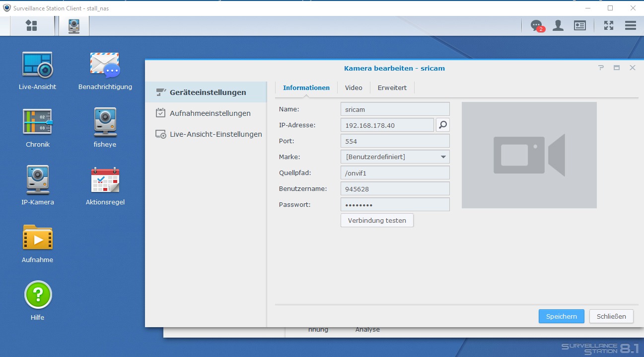Select the IP-Kamera taskbar tab icon
This screenshot has width=644, height=357.
tap(74, 26)
